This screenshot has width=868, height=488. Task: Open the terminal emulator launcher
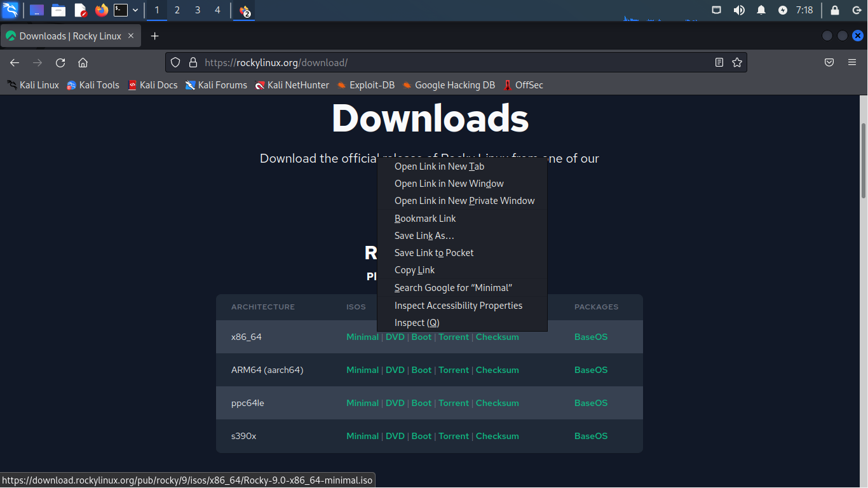[121, 10]
